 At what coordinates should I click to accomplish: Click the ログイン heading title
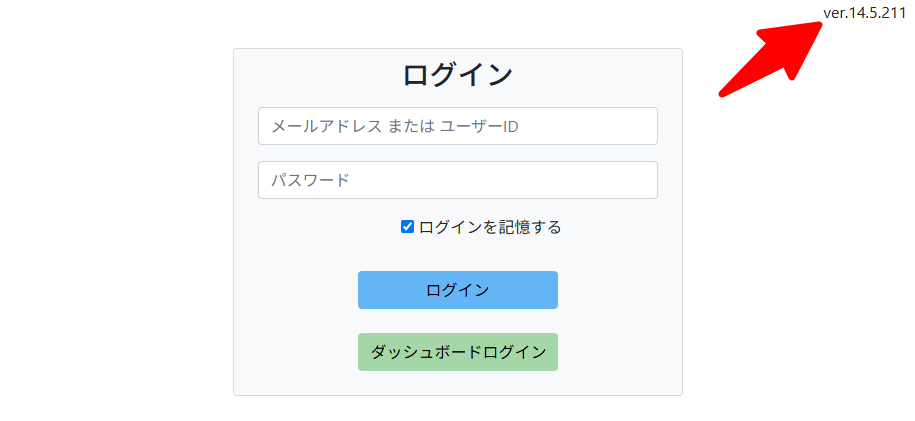457,75
